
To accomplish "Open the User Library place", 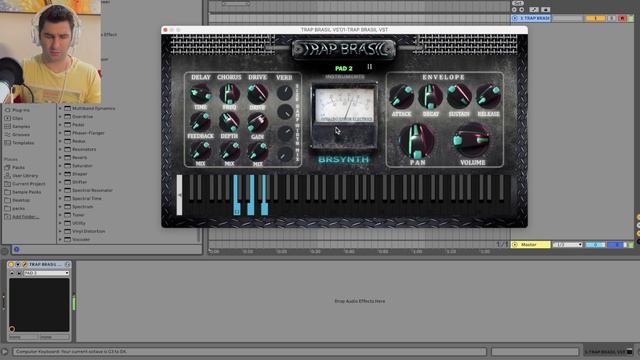I will 21,176.
